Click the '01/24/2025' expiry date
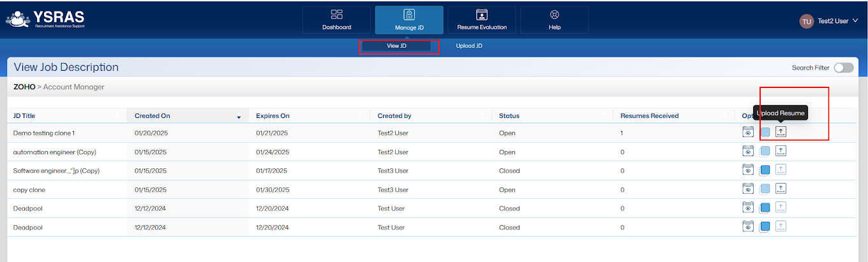The image size is (868, 262). pos(273,152)
